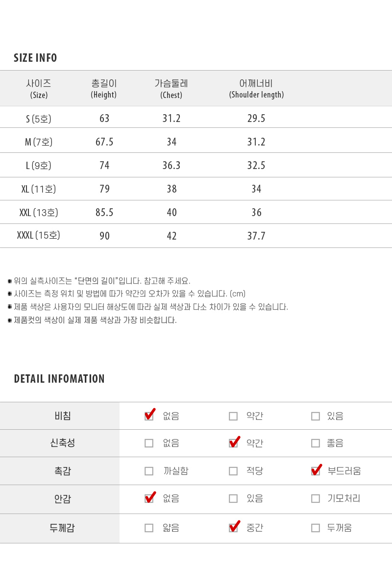Tick the 적당 checkbox in 촉감 row

tap(233, 471)
